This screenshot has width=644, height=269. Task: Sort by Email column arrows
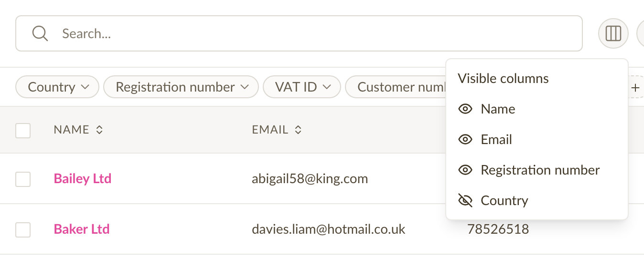click(x=298, y=130)
